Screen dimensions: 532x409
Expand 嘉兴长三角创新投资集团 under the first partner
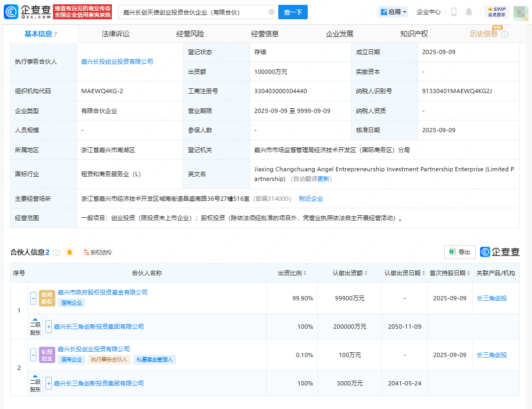point(49,327)
